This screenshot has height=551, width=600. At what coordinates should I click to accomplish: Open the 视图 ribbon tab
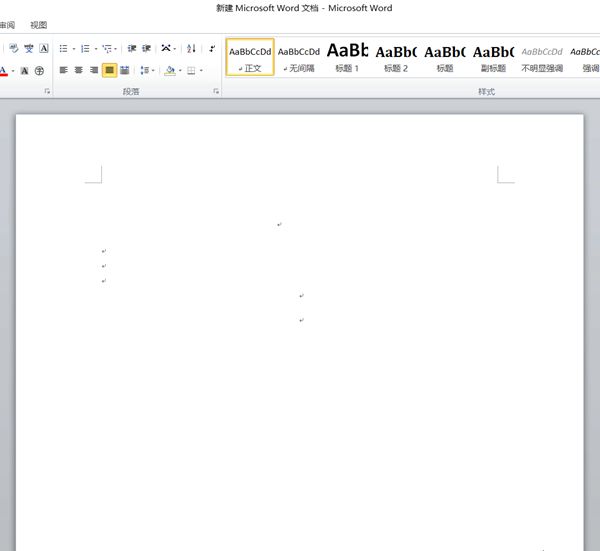[x=39, y=25]
